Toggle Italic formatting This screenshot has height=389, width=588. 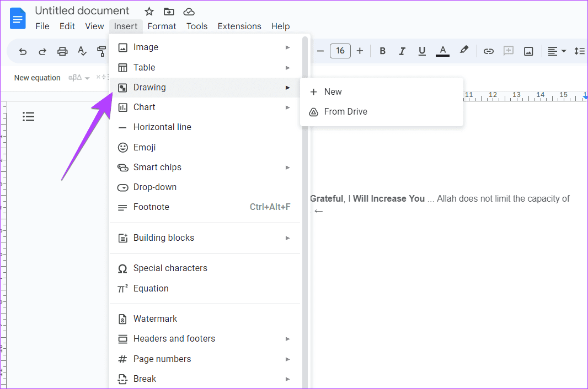coord(402,51)
